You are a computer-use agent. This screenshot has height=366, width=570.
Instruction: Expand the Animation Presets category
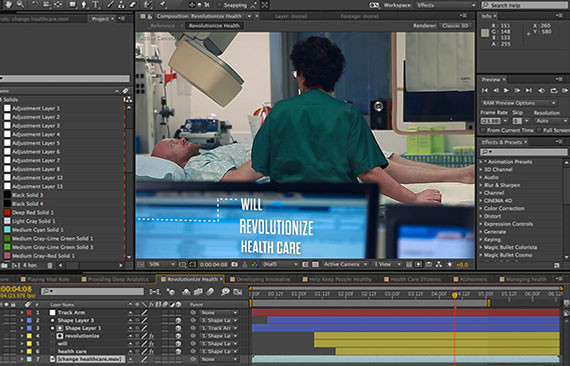click(481, 162)
